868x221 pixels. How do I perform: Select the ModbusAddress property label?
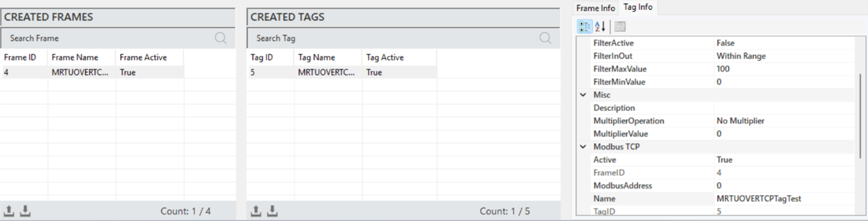(x=623, y=186)
